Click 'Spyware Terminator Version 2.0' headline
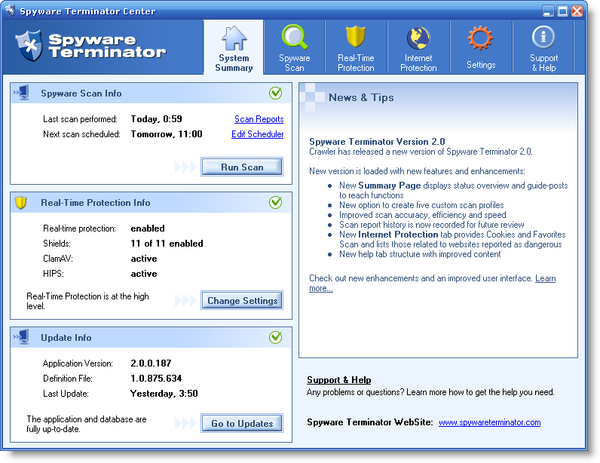This screenshot has width=600, height=463. point(377,142)
